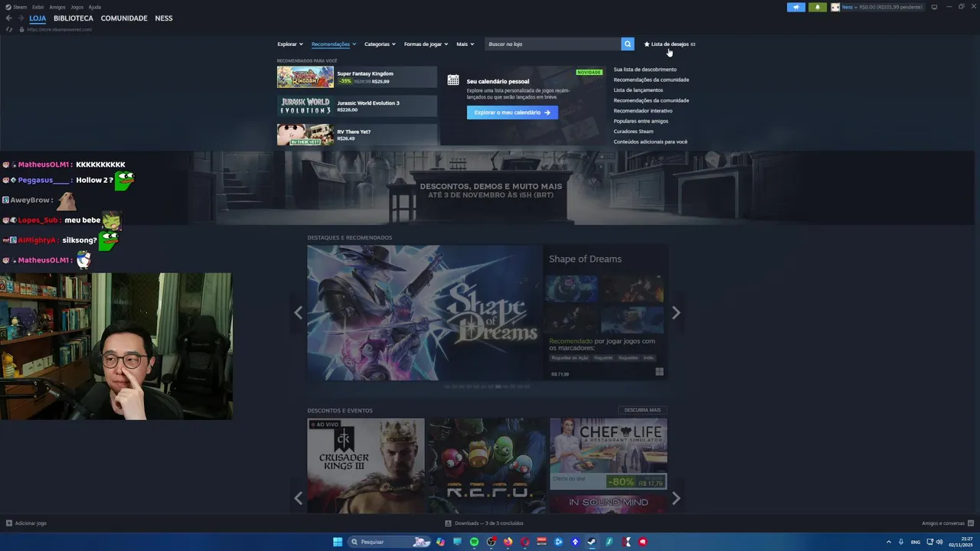Open Populares entre amigos link
This screenshot has height=551, width=980.
click(640, 121)
